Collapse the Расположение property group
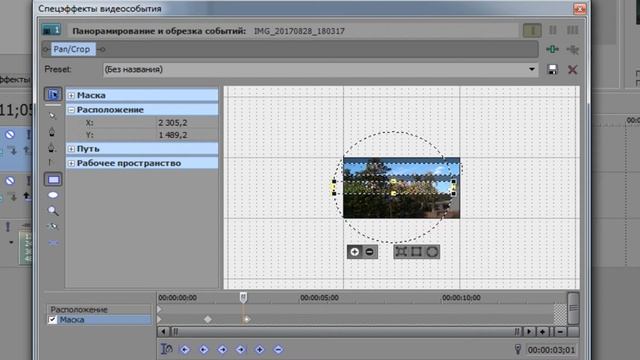 (71, 110)
